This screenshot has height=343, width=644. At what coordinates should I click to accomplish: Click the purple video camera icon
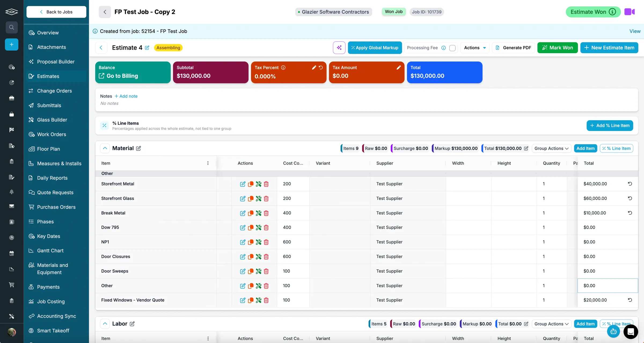(630, 12)
